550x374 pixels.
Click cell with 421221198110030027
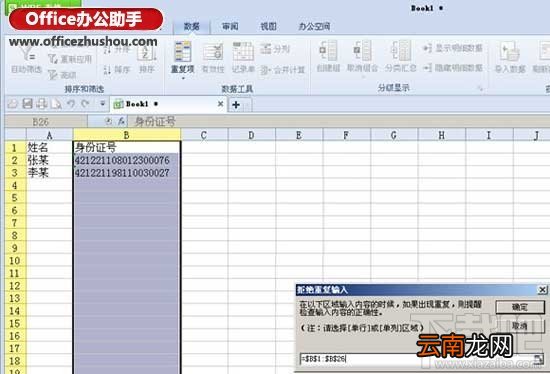(x=127, y=173)
